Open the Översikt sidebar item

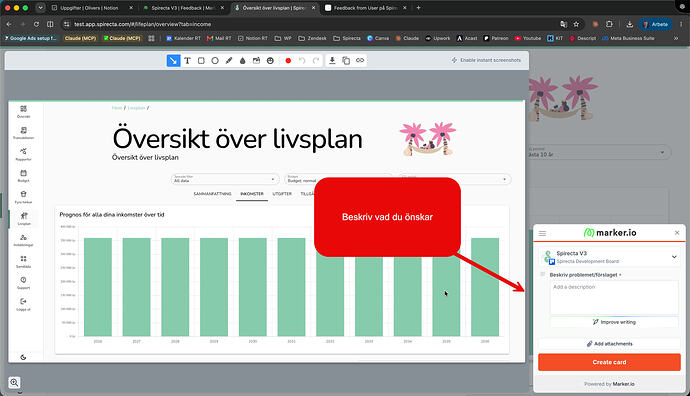23,112
